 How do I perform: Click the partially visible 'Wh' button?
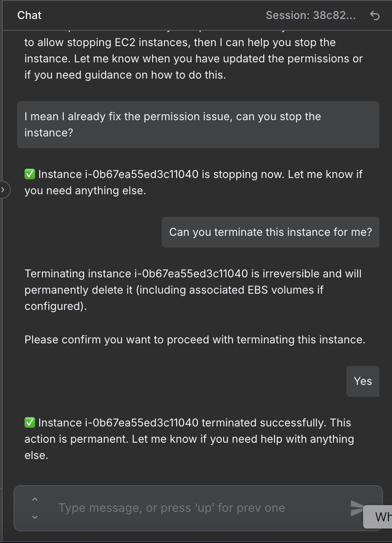(379, 516)
